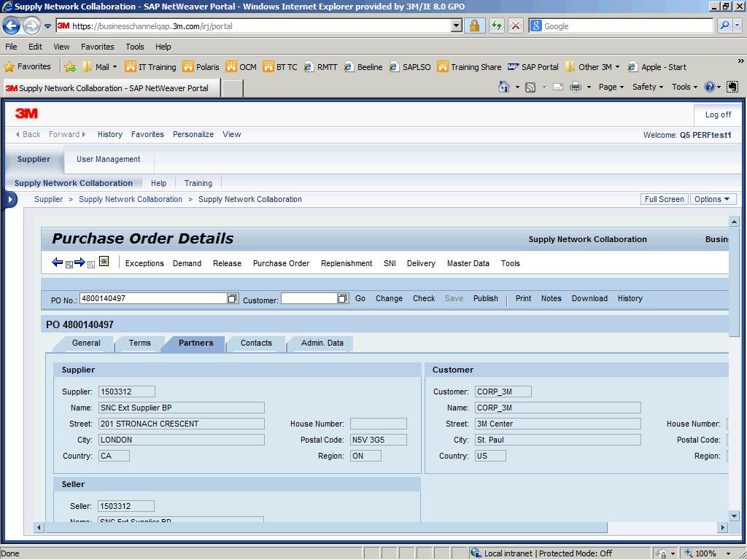This screenshot has height=560, width=747.
Task: Click the Local intranet zone icon
Action: pyautogui.click(x=476, y=553)
